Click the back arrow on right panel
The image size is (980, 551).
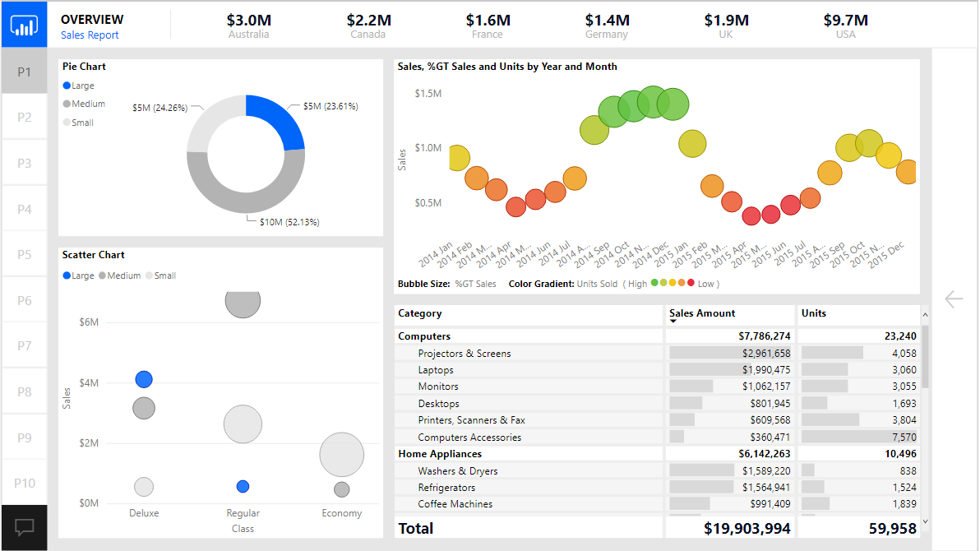click(954, 299)
